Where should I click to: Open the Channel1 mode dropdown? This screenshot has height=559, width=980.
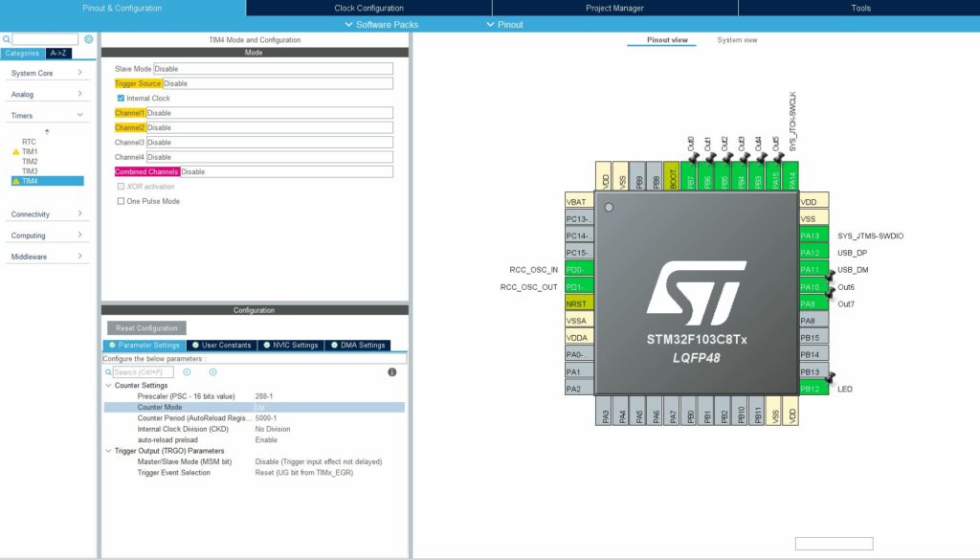pyautogui.click(x=269, y=113)
